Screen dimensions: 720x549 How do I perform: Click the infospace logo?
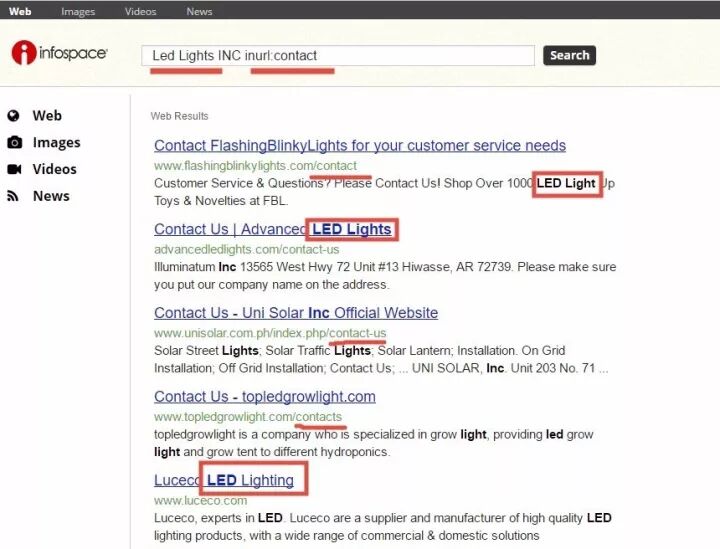click(59, 53)
